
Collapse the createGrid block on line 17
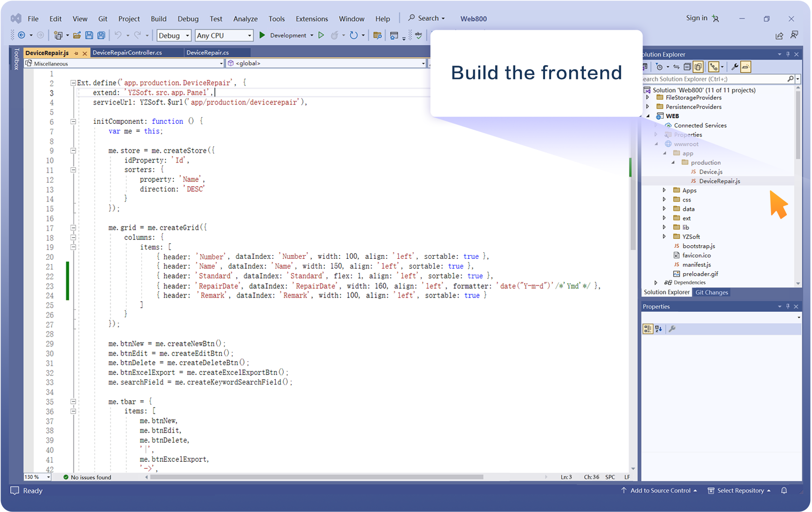pos(73,228)
